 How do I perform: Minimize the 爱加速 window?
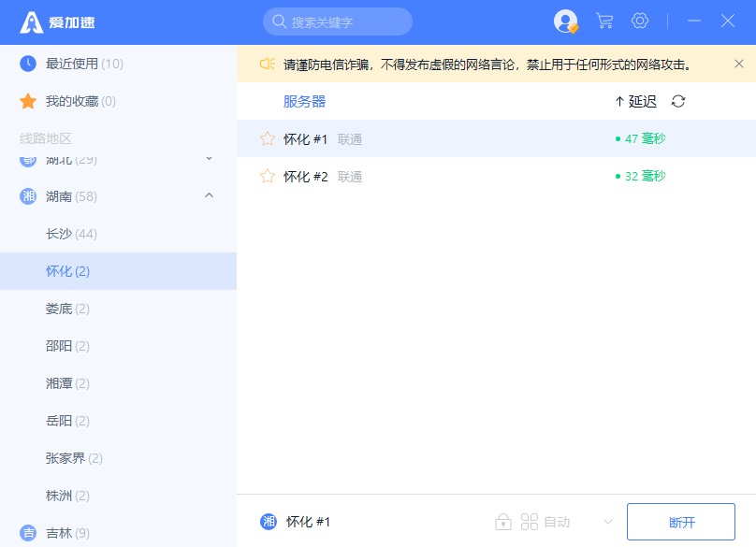click(x=694, y=21)
